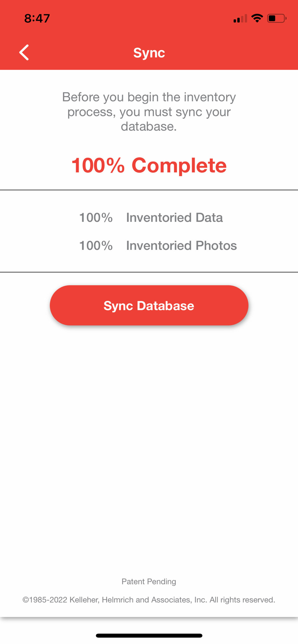This screenshot has width=298, height=644.
Task: Tap the Inventoried Photos label
Action: point(181,245)
